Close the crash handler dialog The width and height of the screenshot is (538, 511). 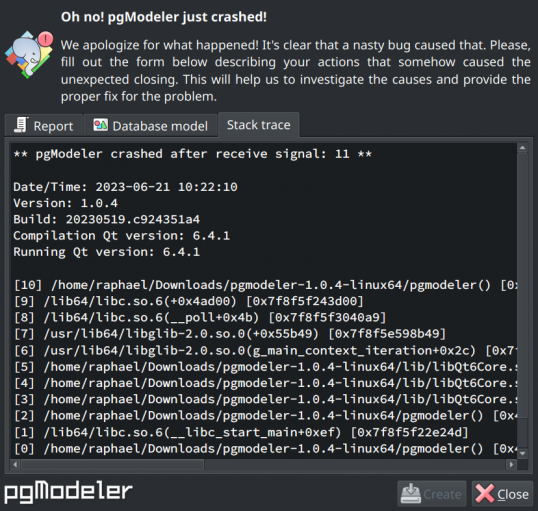click(502, 493)
